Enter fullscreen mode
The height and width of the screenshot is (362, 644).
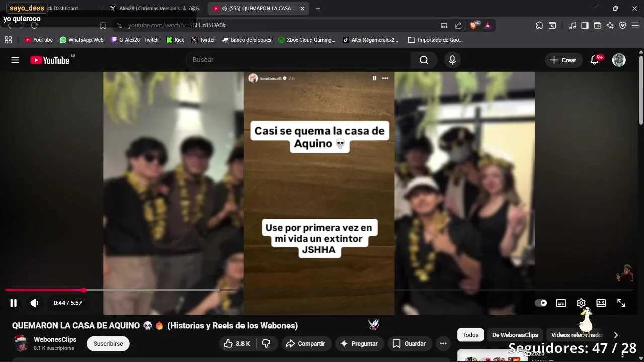621,303
